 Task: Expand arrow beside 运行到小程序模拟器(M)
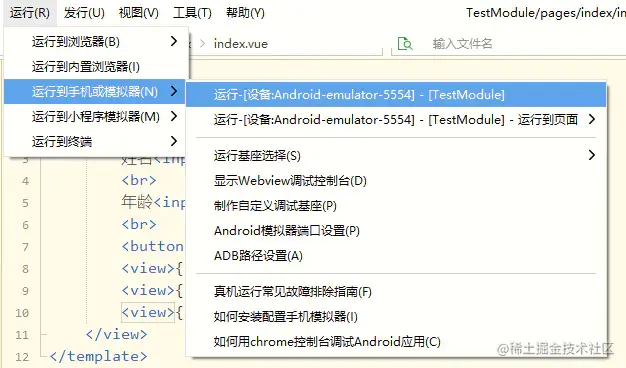click(174, 116)
